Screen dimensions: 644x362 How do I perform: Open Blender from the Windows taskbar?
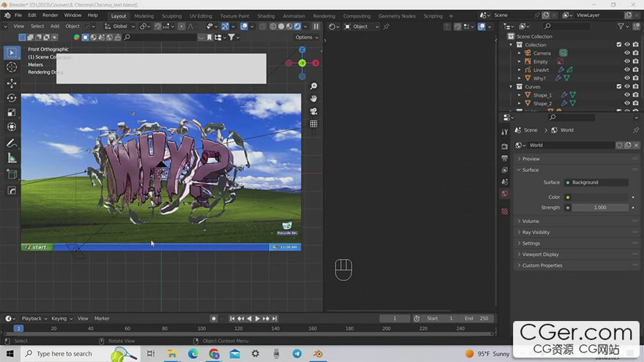tap(318, 354)
